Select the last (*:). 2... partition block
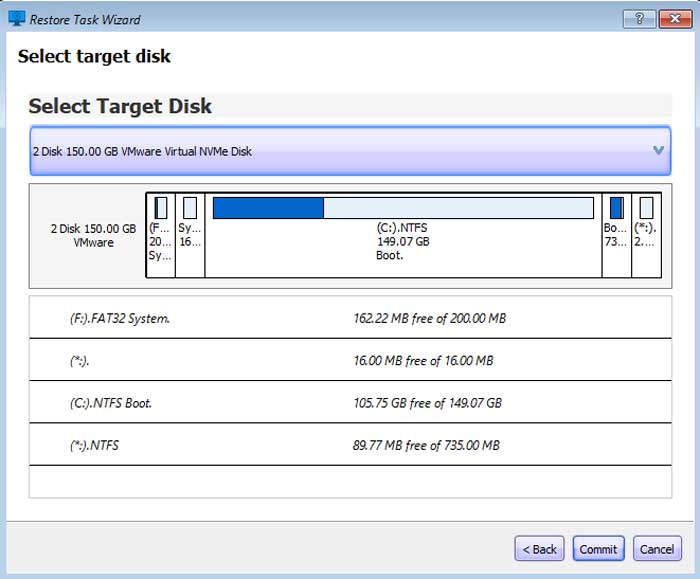Viewport: 700px width, 579px height. pos(646,235)
